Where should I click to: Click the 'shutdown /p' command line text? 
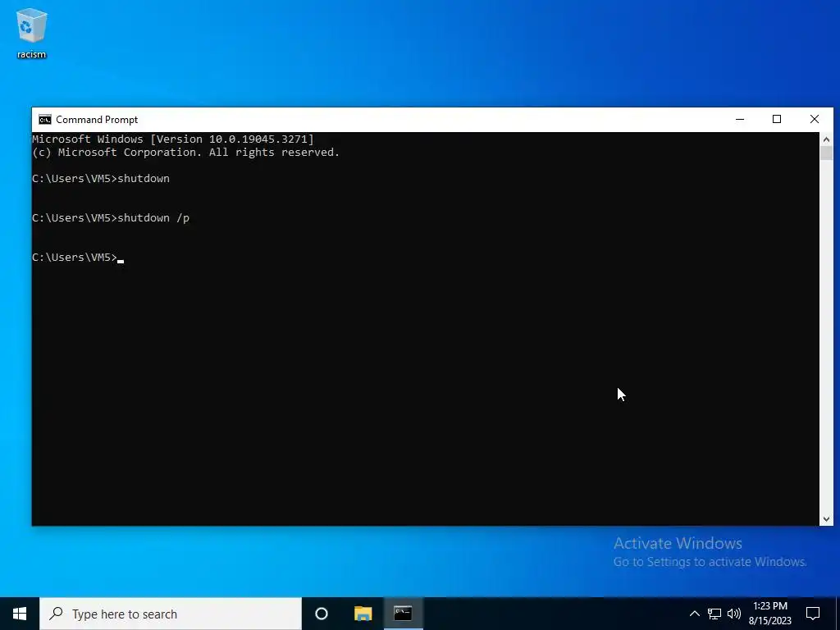153,218
